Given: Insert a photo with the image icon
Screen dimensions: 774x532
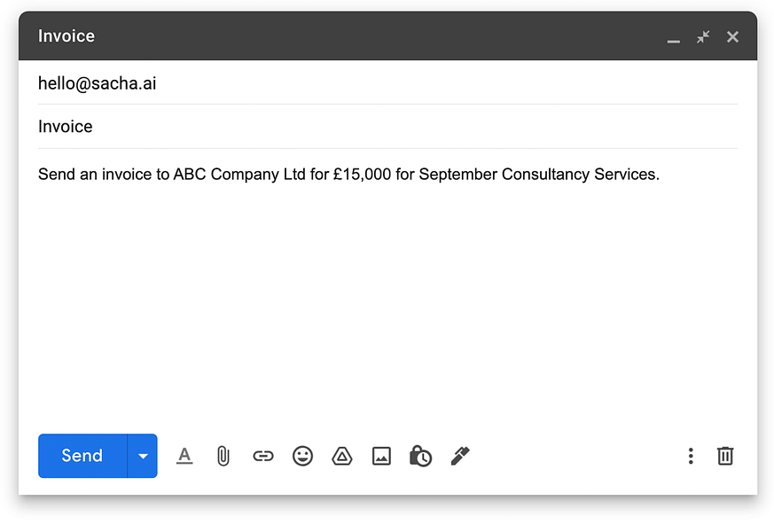Looking at the screenshot, I should tap(381, 456).
